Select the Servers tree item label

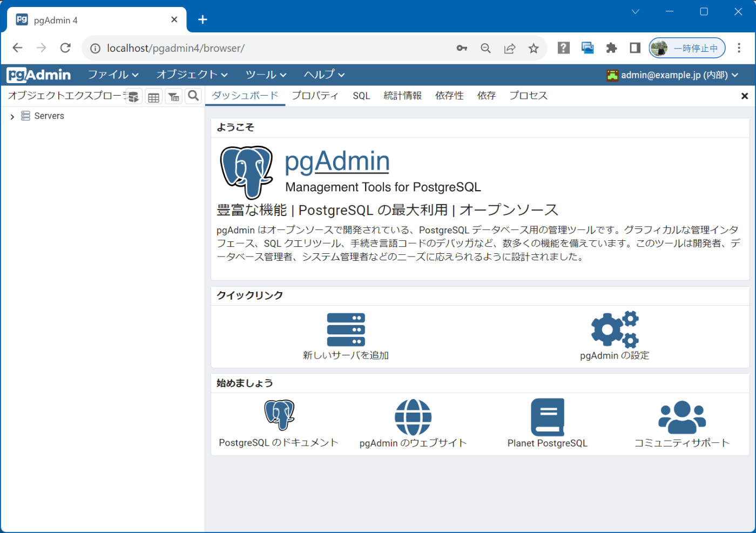pos(49,116)
